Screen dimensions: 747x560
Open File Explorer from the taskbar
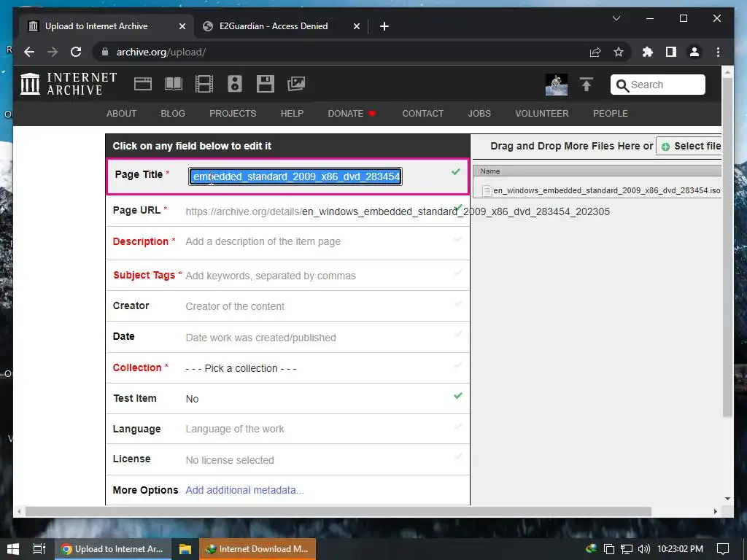click(185, 549)
